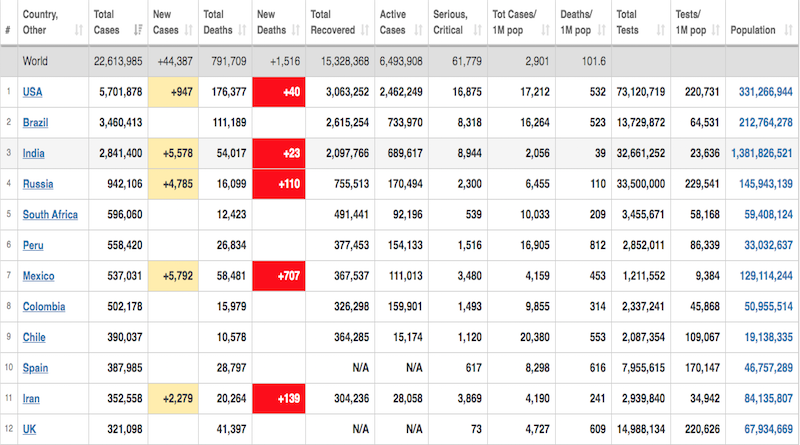The image size is (800, 445).
Task: Open the USA country link
Action: [33, 92]
